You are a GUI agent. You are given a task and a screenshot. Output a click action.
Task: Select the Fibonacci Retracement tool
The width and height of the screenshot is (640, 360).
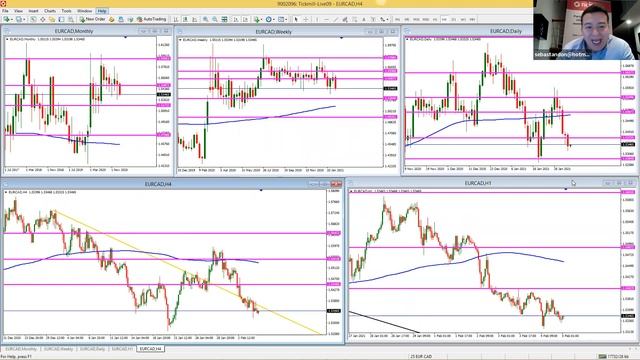coord(354,19)
